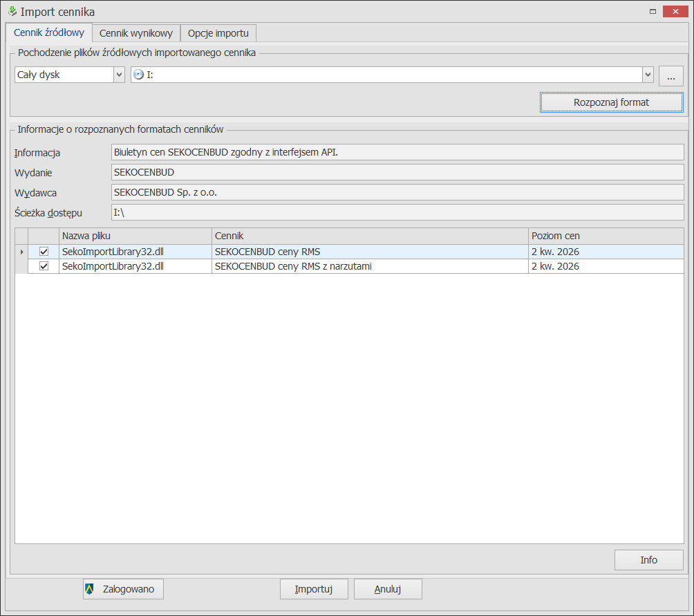694x616 pixels.
Task: Select SekoImportLibrary32.dll in ceny RMS row
Action: tap(135, 252)
